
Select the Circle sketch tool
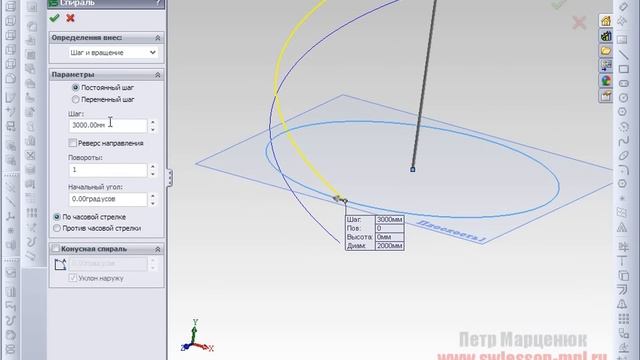coord(623,98)
